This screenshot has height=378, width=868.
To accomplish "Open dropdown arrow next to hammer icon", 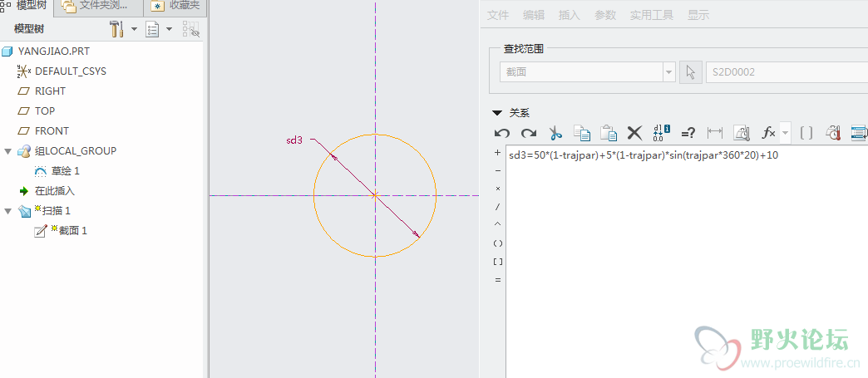I will (134, 29).
